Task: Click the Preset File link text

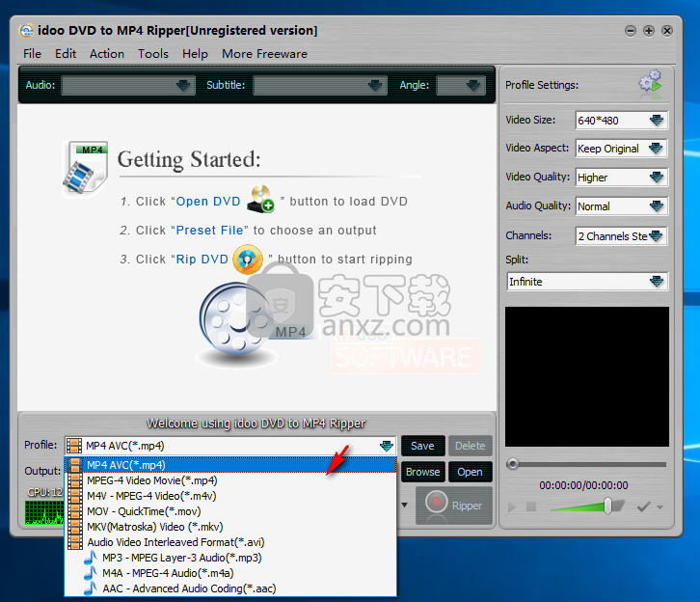Action: pos(209,231)
